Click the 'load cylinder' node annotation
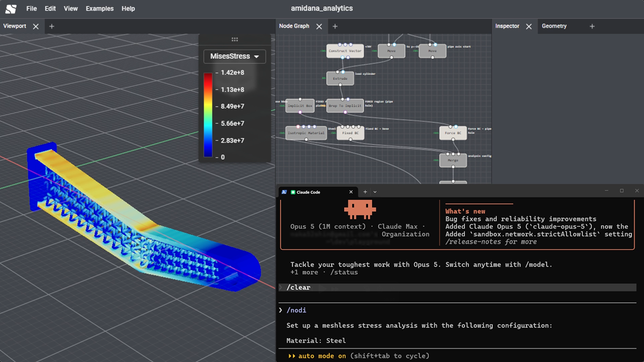Screen dimensions: 644x362 pyautogui.click(x=365, y=73)
